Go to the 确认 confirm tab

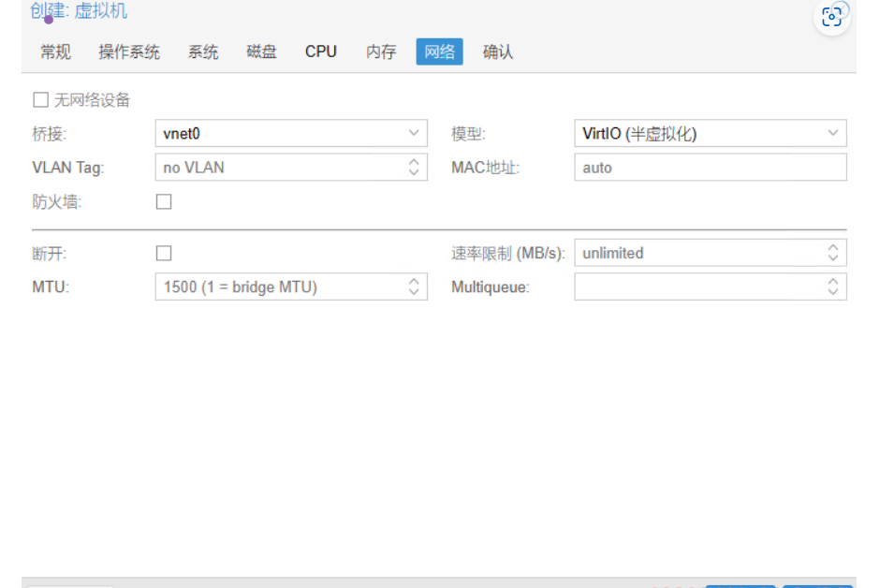(498, 51)
